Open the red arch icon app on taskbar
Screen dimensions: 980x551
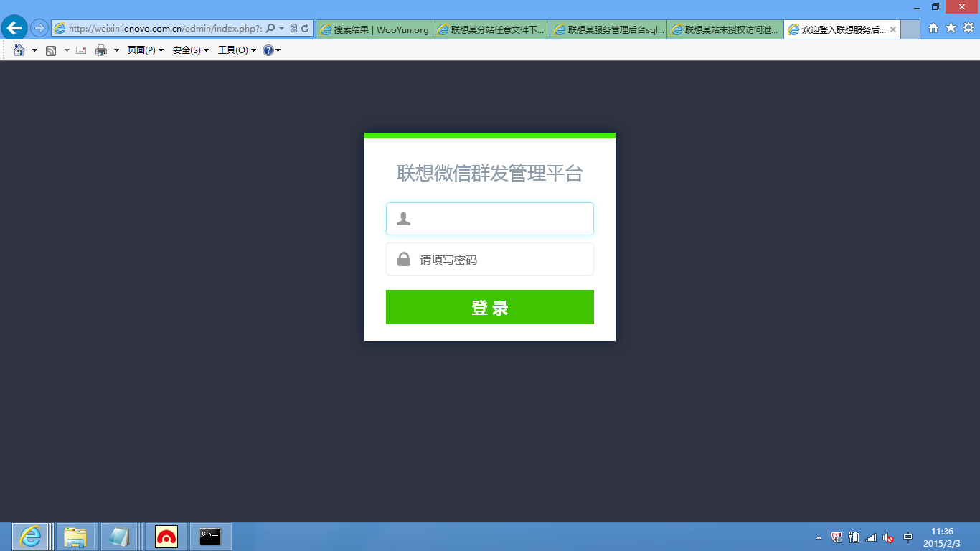tap(166, 537)
